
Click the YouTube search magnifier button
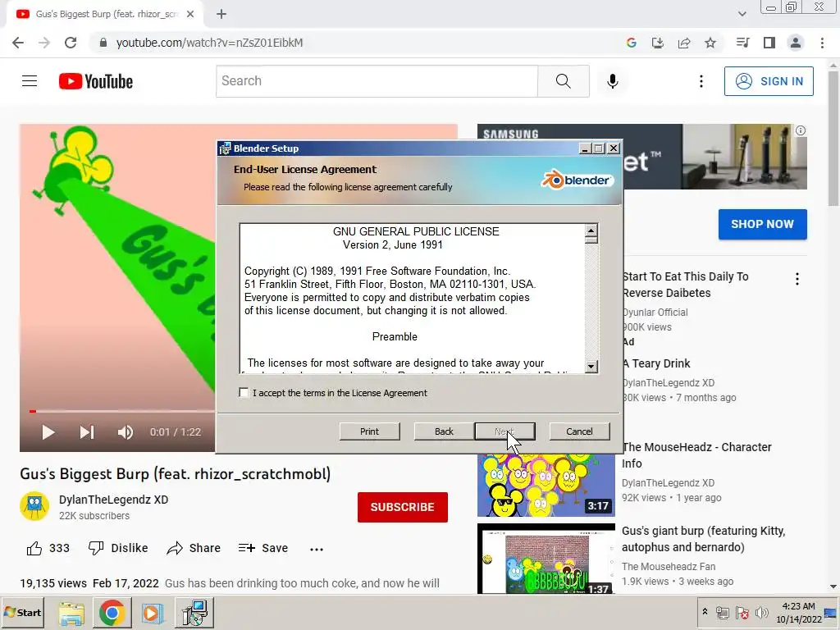pyautogui.click(x=563, y=81)
